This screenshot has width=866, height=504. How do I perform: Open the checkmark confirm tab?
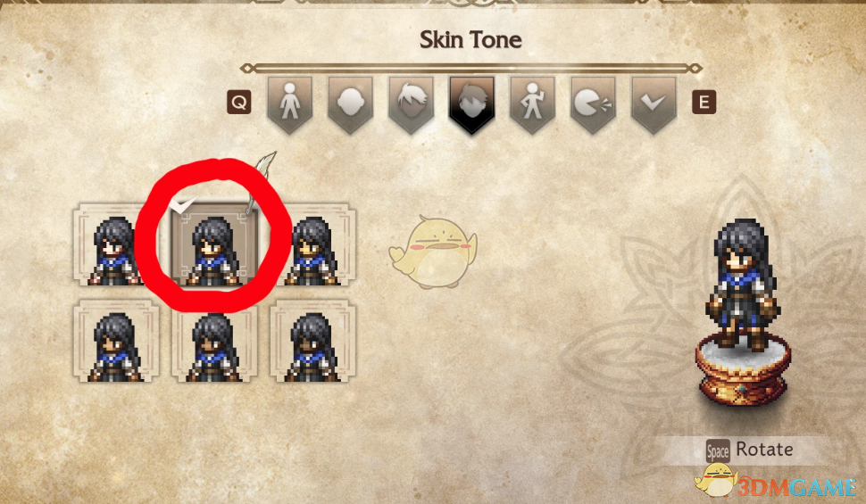click(x=654, y=105)
